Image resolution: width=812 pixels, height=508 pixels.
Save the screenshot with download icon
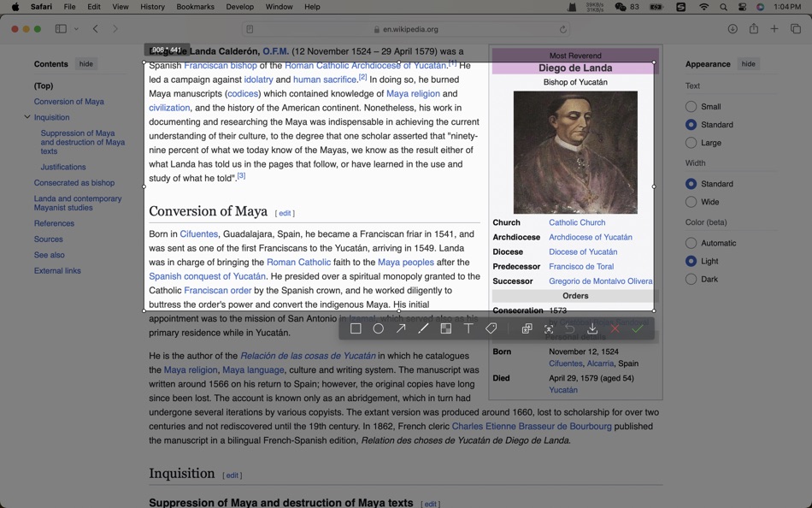[x=592, y=328]
